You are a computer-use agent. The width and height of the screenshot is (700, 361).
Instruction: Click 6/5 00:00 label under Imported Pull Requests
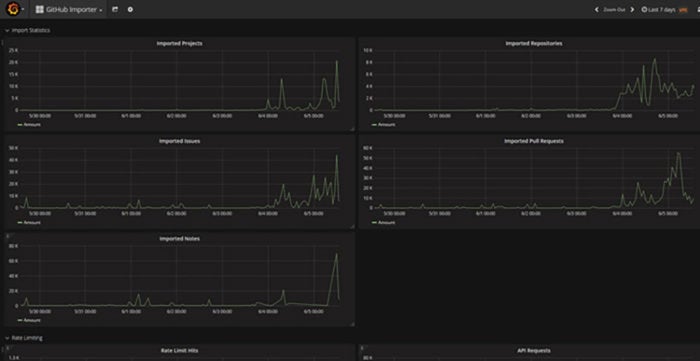[667, 213]
